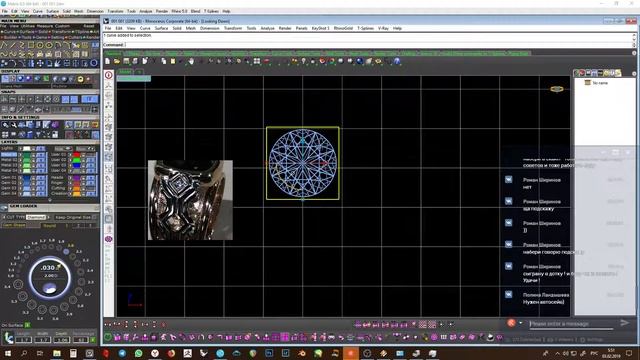Toggle the Lights layer on/off button
Viewport: 640px width, 360px height.
pyautogui.click(x=40, y=149)
